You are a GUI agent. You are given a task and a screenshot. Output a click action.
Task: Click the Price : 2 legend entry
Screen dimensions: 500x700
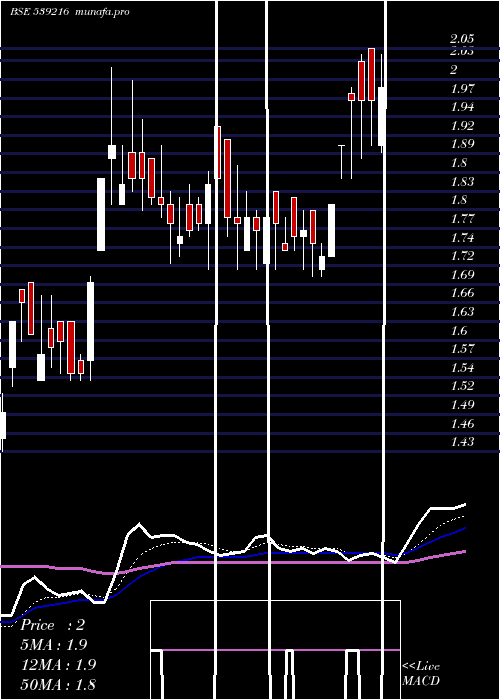pyautogui.click(x=53, y=625)
